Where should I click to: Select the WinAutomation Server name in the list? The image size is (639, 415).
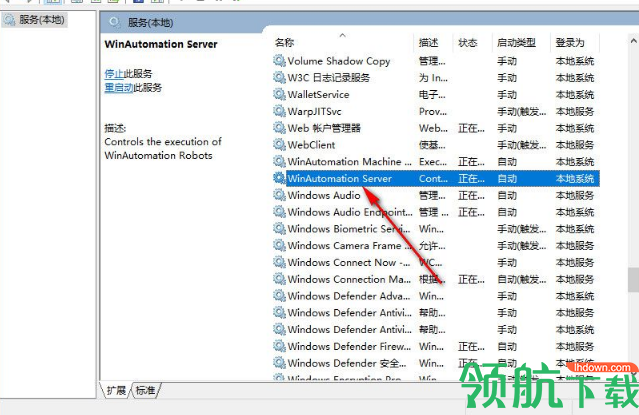[339, 179]
